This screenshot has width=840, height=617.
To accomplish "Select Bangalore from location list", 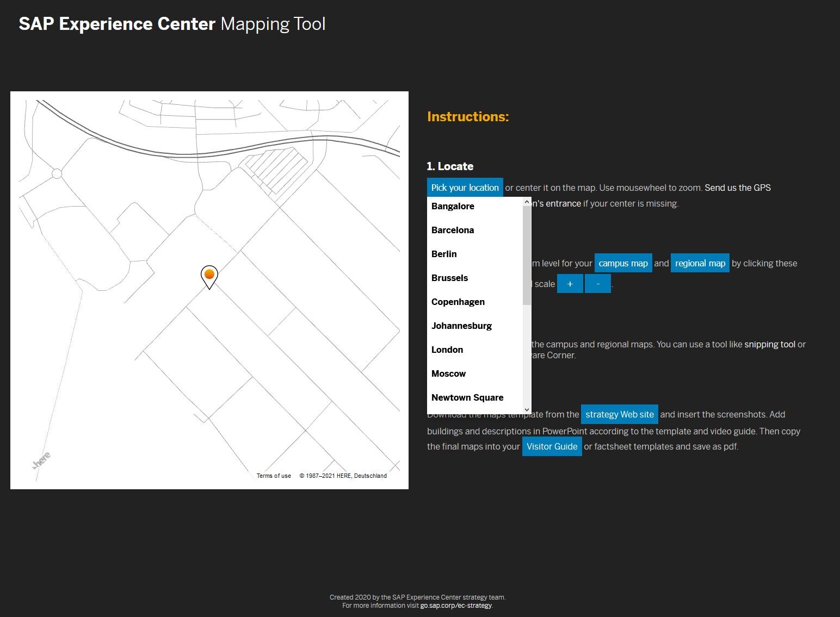I will 475,206.
